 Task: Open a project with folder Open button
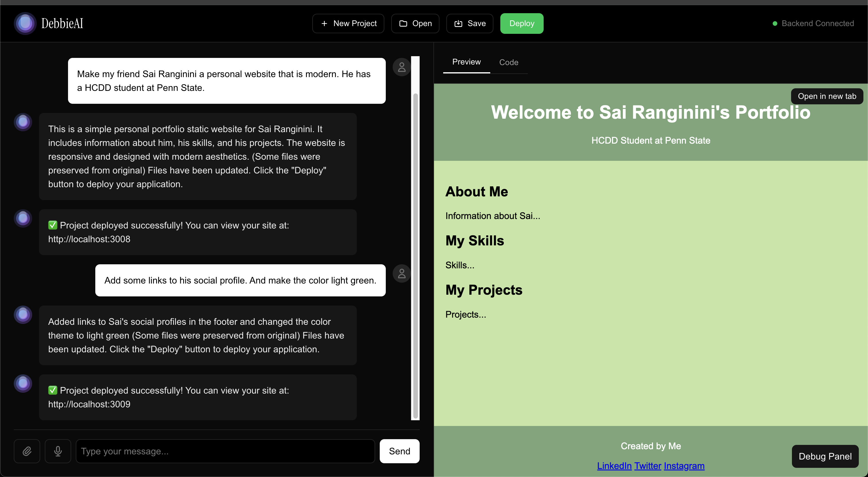click(x=415, y=23)
